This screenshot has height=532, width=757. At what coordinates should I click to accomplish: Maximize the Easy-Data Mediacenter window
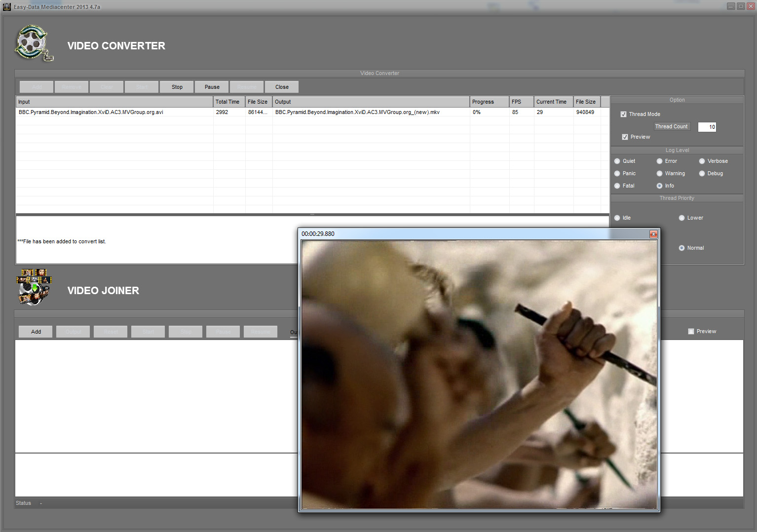(741, 6)
